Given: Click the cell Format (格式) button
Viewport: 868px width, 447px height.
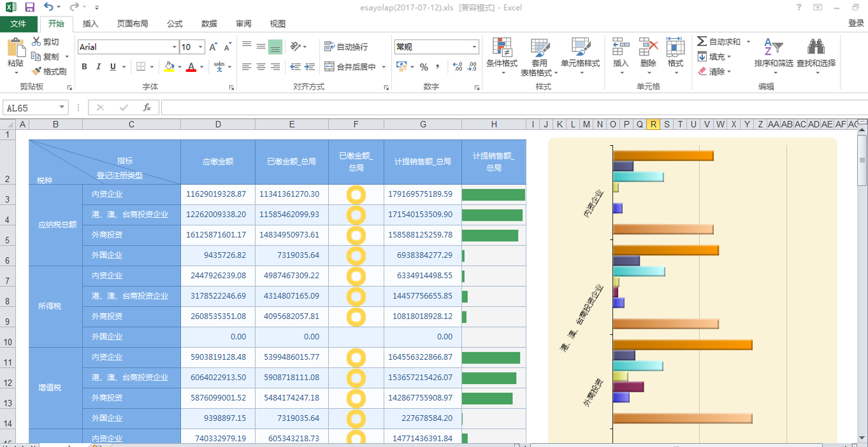Looking at the screenshot, I should pos(676,56).
